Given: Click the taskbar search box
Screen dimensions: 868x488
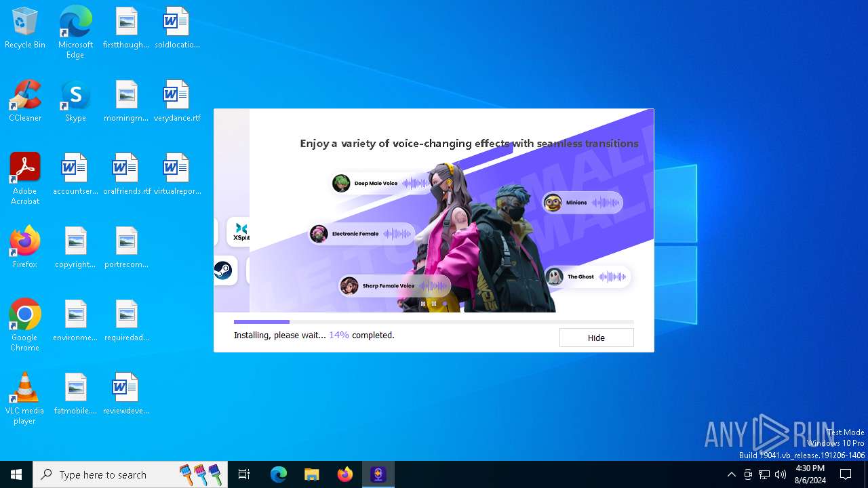Looking at the screenshot, I should click(130, 474).
